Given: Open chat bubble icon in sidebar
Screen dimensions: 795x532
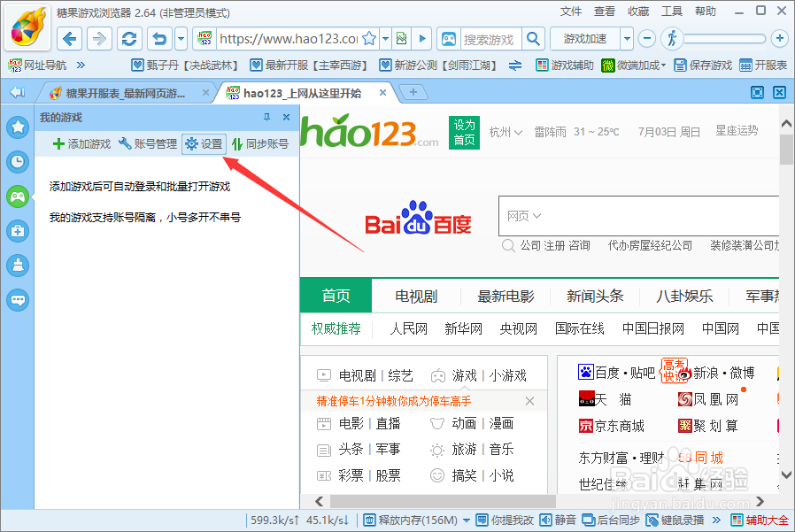Looking at the screenshot, I should pos(18,300).
